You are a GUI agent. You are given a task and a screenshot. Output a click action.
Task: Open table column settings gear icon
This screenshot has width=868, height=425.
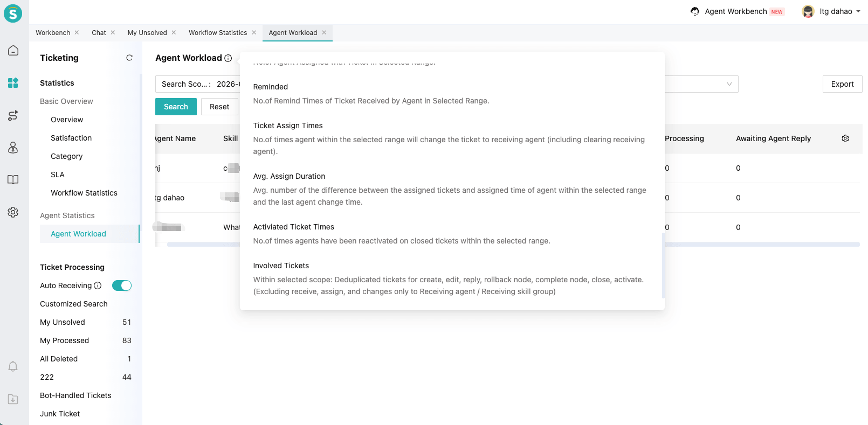click(845, 138)
